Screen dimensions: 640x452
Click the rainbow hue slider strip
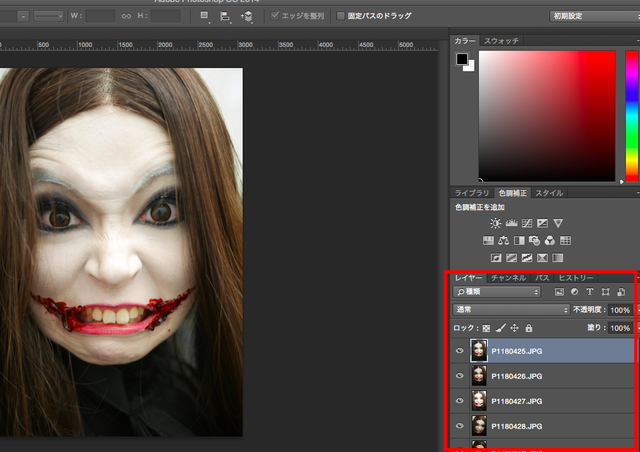[x=632, y=116]
